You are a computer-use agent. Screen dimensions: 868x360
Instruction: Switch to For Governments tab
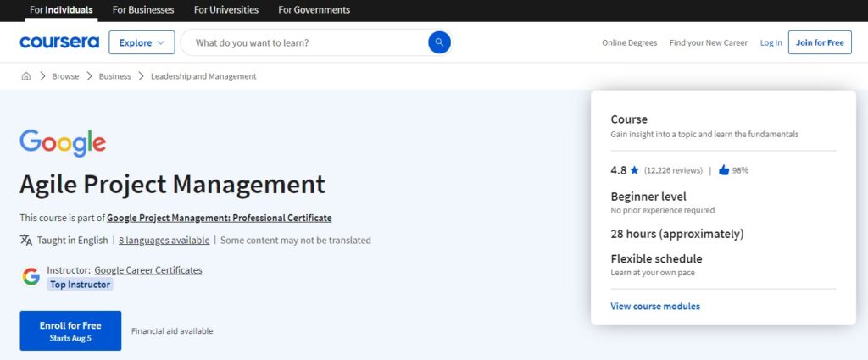tap(314, 10)
